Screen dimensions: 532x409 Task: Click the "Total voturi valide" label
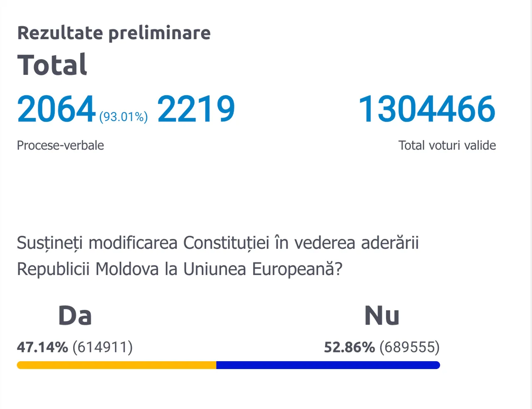click(447, 146)
